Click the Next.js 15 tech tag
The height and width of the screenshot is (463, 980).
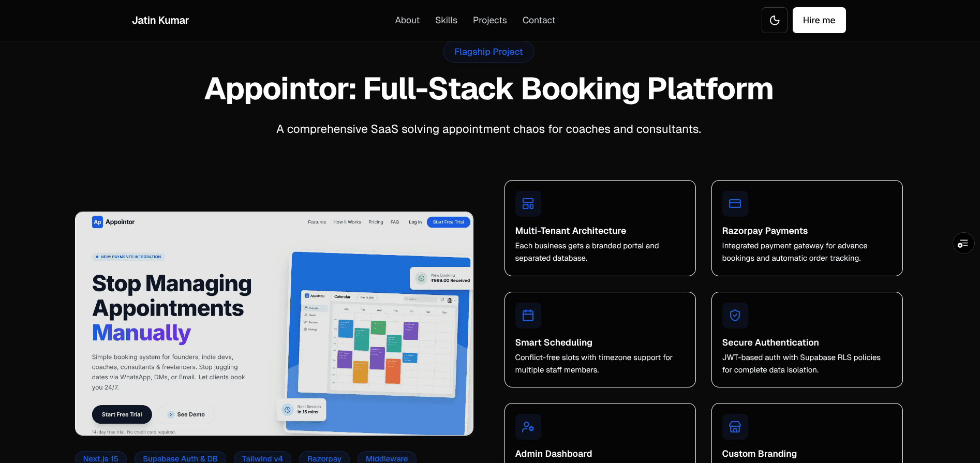coord(101,458)
